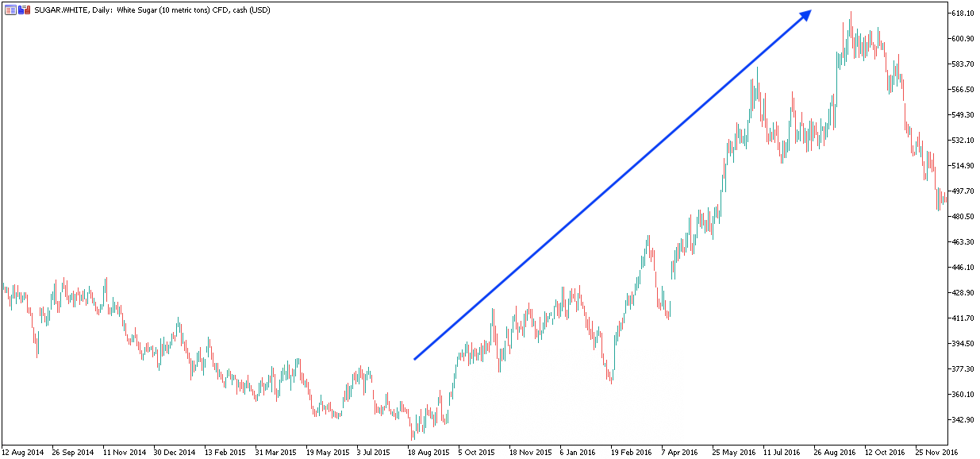
Task: Click the 18 Nov 2015 date label
Action: click(530, 452)
